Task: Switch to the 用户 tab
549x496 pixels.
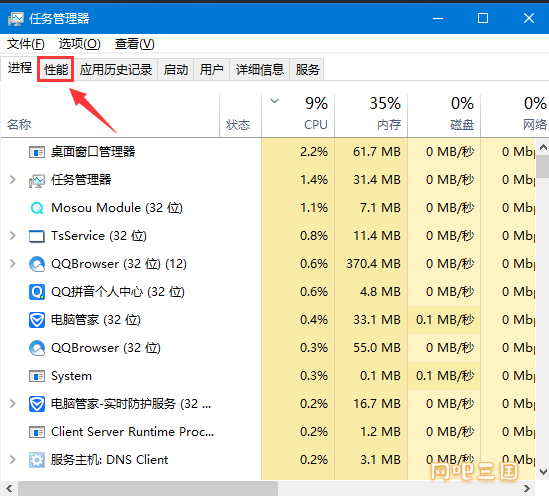Action: point(211,69)
